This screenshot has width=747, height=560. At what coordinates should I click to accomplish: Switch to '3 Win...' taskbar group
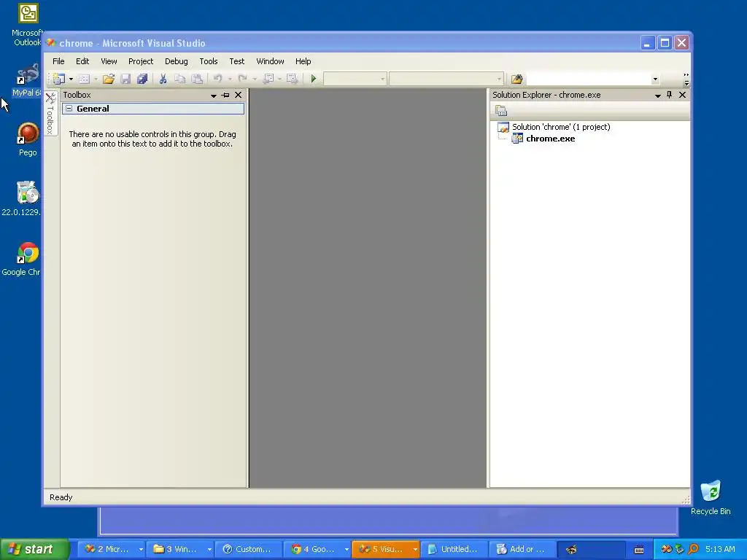[179, 549]
